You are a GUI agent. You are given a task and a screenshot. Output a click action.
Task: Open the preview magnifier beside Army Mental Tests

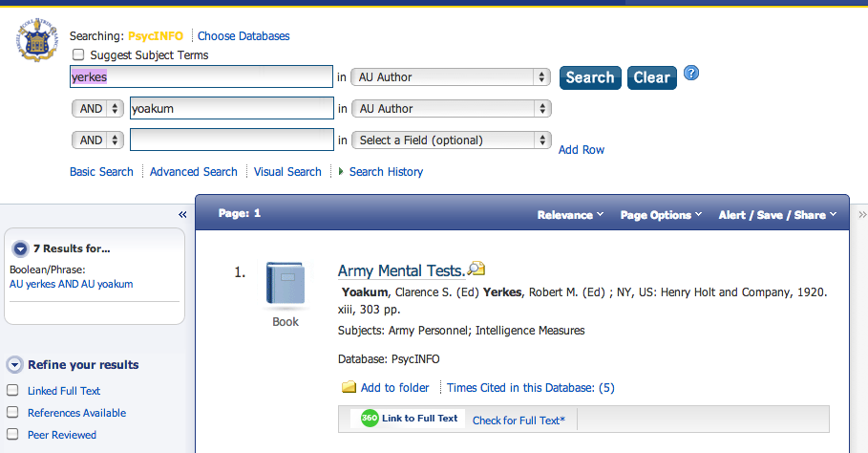[x=476, y=270]
